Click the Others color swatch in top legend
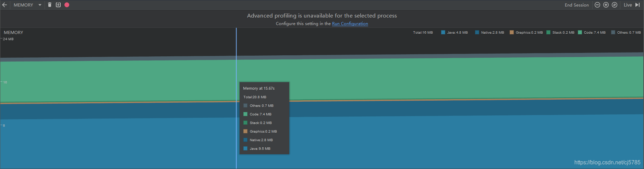 tap(613, 32)
